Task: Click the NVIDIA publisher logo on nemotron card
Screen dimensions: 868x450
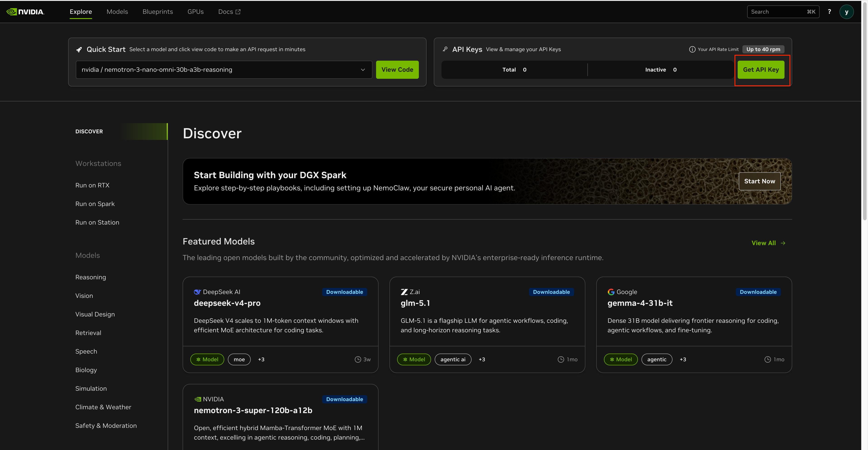Action: click(198, 399)
